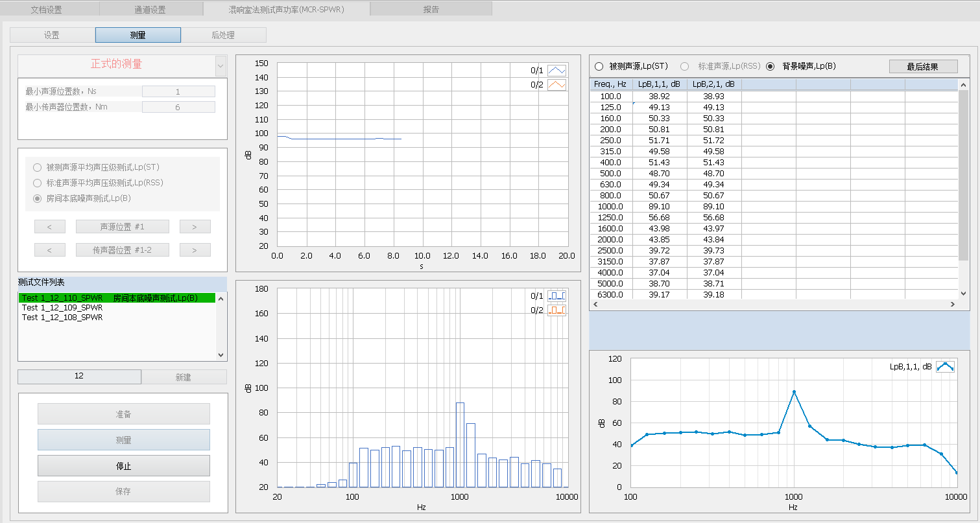
Task: Open the 正式的测量 dropdown
Action: pyautogui.click(x=221, y=65)
